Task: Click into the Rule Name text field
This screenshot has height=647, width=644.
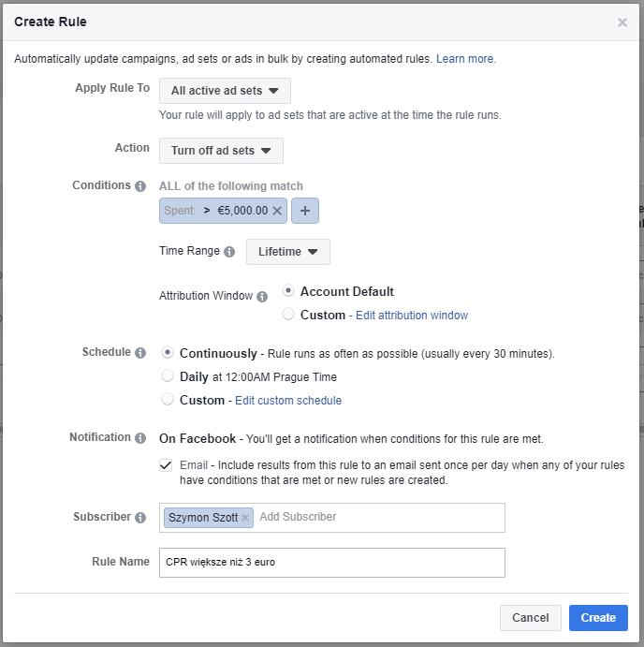Action: [331, 563]
